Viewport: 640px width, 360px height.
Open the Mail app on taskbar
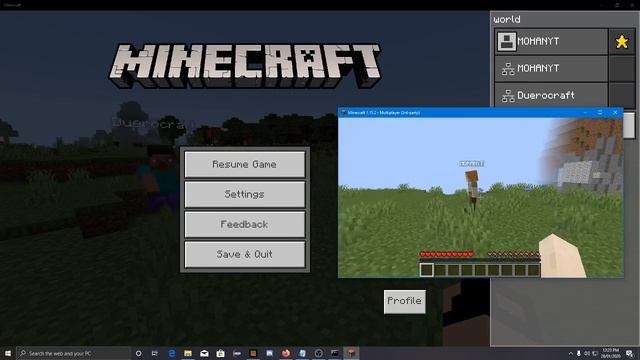(204, 353)
